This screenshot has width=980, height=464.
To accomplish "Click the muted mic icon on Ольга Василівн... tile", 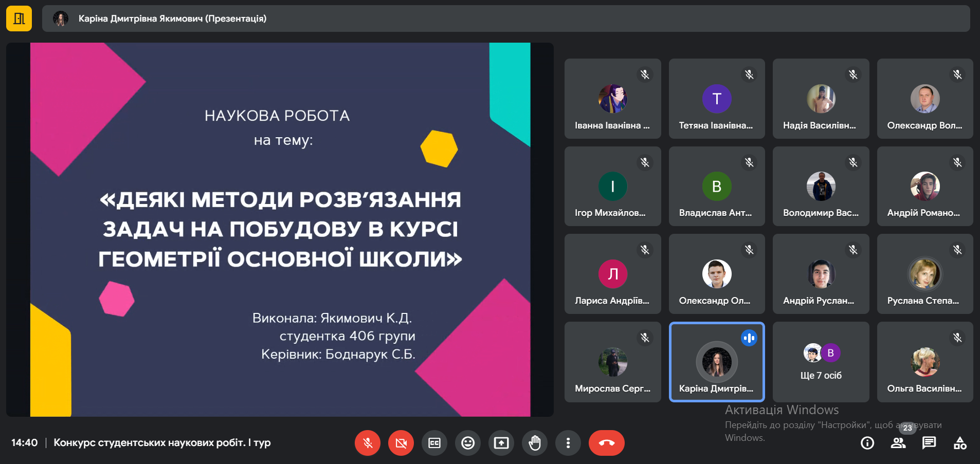I will (x=957, y=338).
